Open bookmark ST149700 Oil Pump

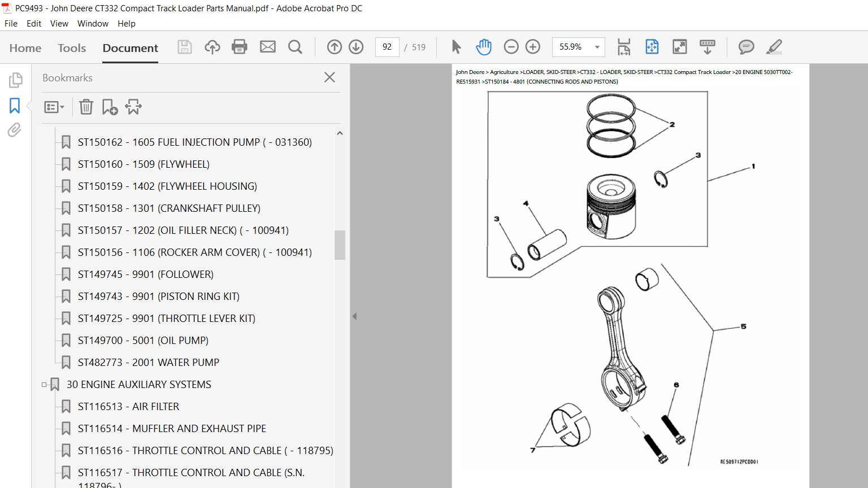point(143,341)
